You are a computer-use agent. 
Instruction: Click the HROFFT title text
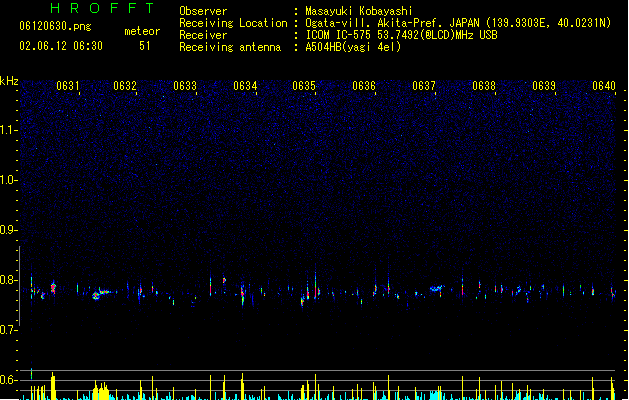(102, 8)
